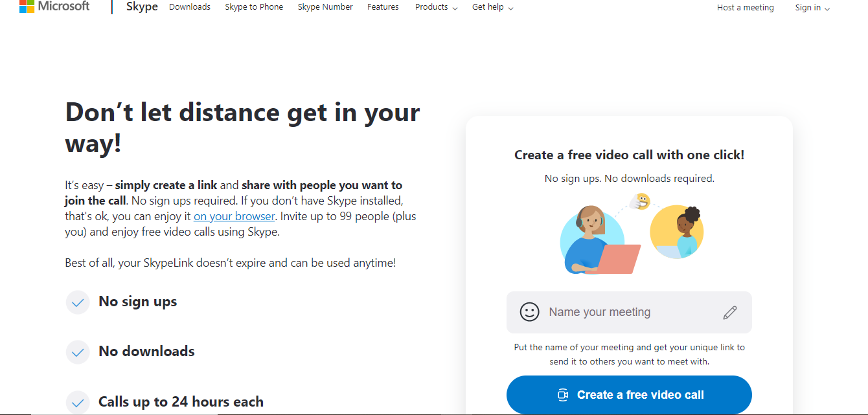
Task: Open the Features page
Action: pos(383,7)
